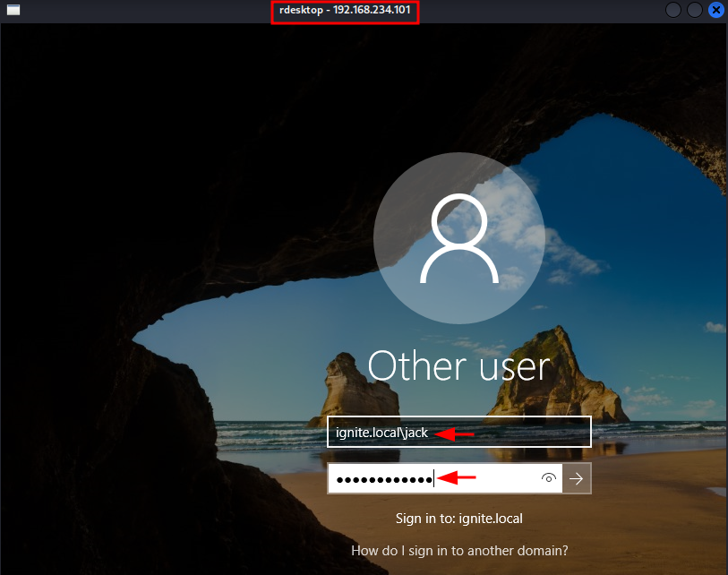728x575 pixels.
Task: Submit login with the arrow button
Action: pyautogui.click(x=577, y=478)
